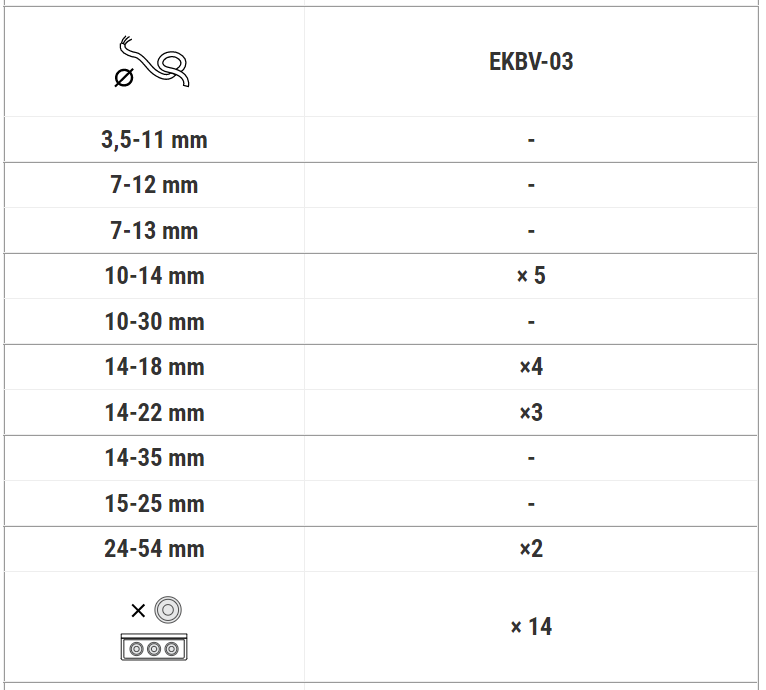Select the ×4 quantity value

coord(531,367)
